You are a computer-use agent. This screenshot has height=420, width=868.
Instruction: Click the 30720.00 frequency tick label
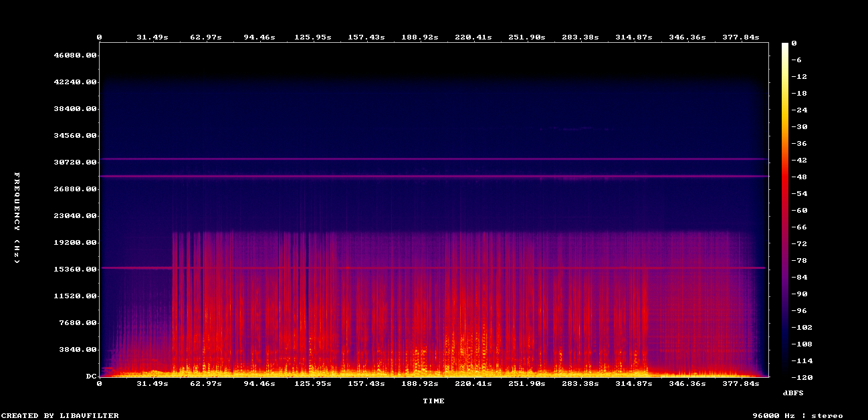(x=76, y=163)
